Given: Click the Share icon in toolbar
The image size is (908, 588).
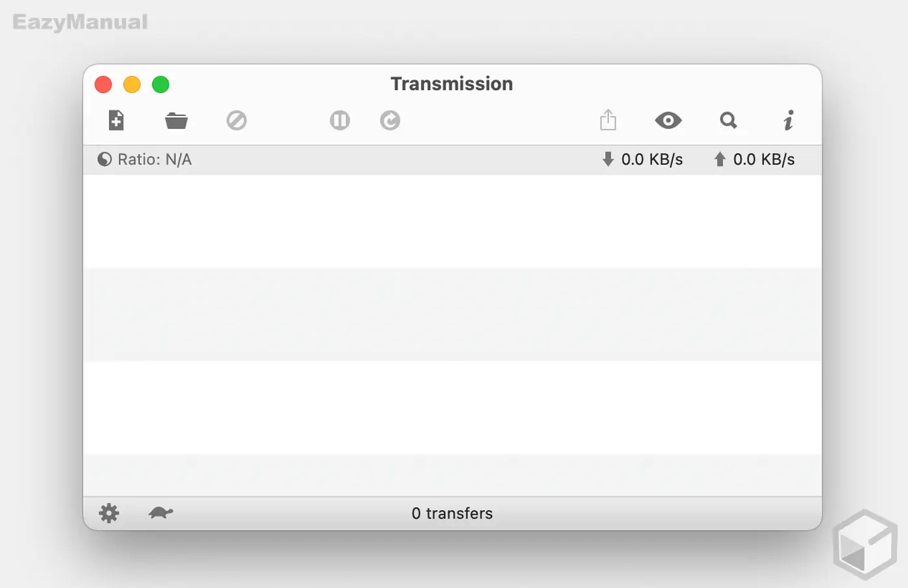Looking at the screenshot, I should click(x=608, y=120).
